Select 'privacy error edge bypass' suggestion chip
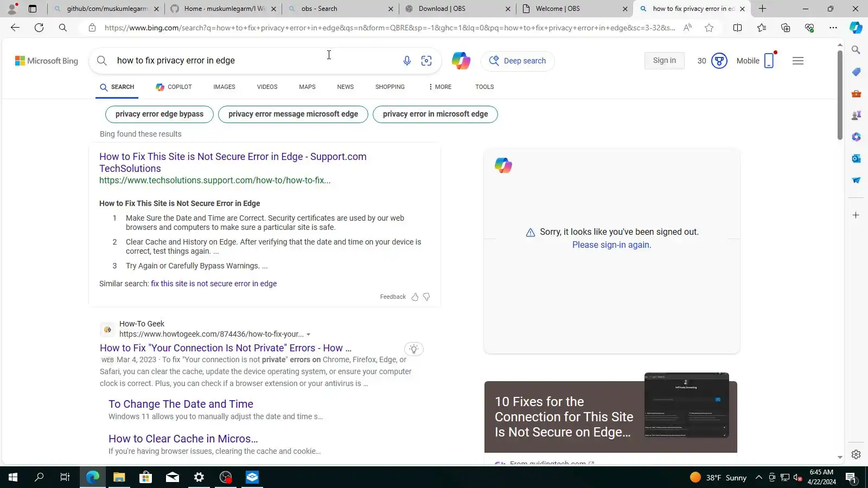Screen dimensions: 868x488 (159, 114)
